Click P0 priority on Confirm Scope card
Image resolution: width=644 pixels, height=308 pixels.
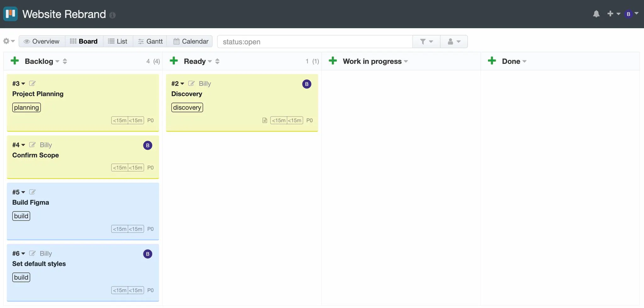pos(150,167)
